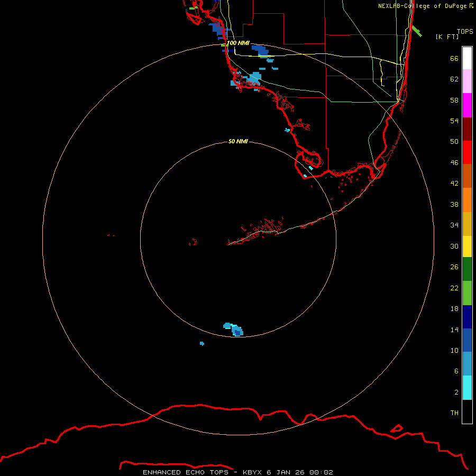This screenshot has height=476, width=476.
Task: Click the "50 NMI" range ring label
Action: (238, 141)
